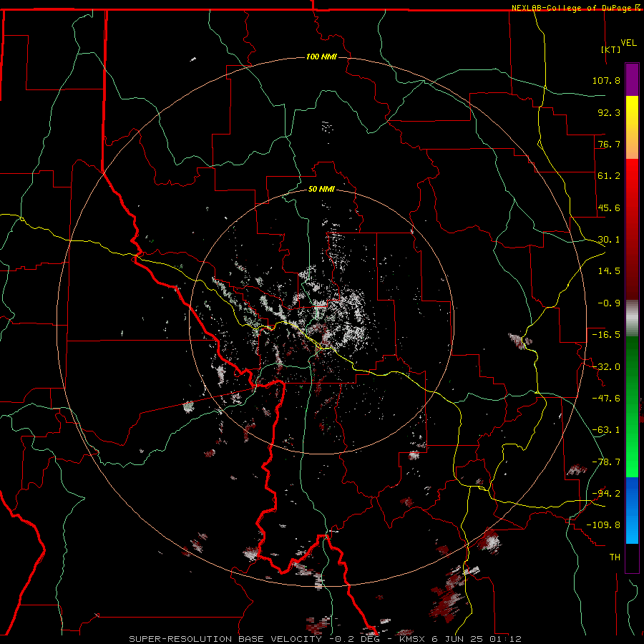
Task: Click the -78.7 velocity scale value
Action: 606,462
